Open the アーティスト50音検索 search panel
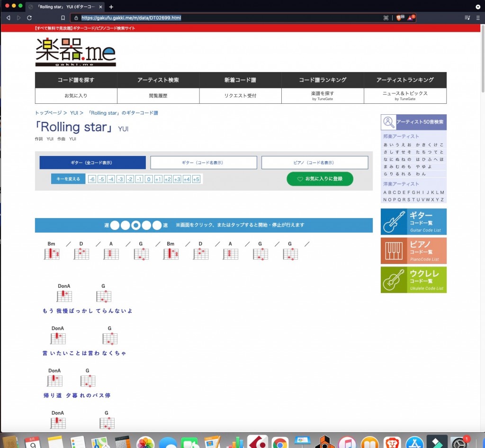The image size is (485, 448). (x=413, y=122)
